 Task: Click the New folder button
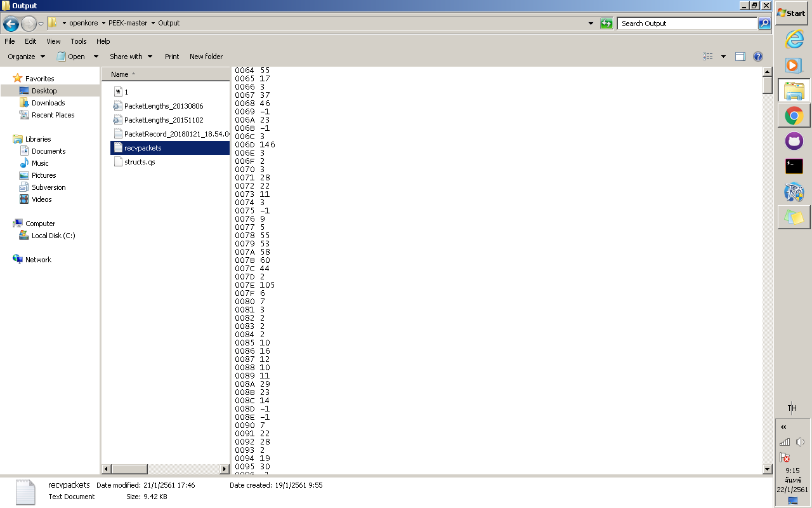point(206,56)
